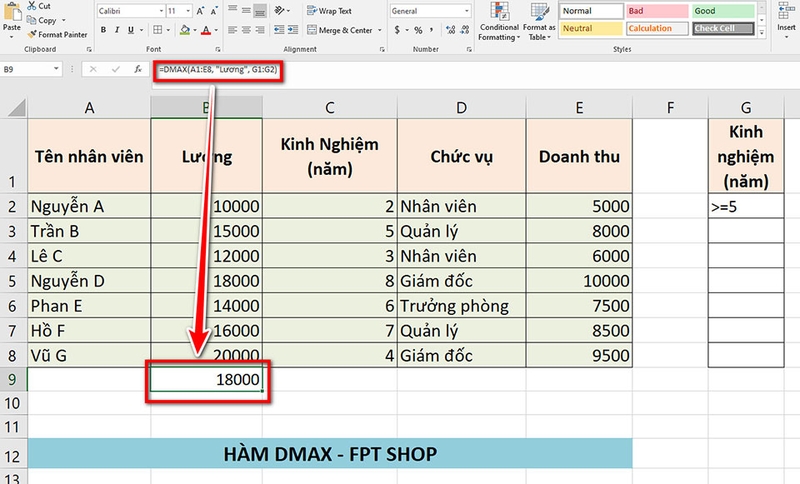Apply the Calculation cell style
The width and height of the screenshot is (800, 484).
coord(657,28)
